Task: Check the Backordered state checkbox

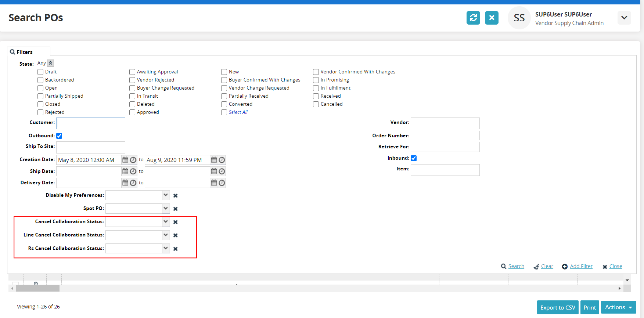Action: point(40,80)
